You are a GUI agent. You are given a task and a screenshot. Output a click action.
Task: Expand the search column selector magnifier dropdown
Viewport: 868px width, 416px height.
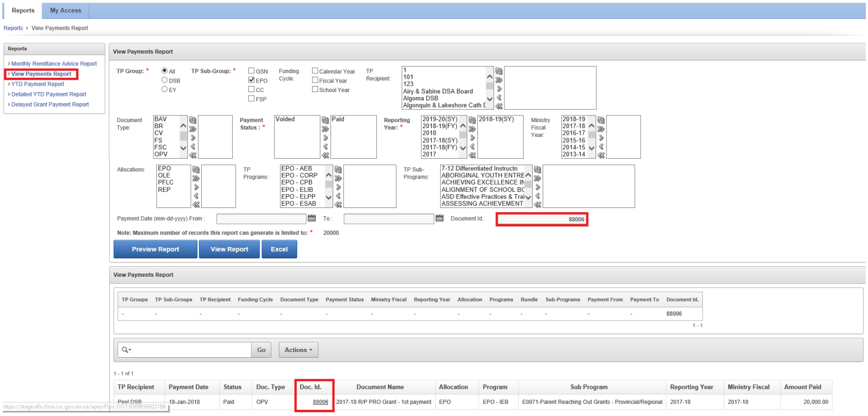pos(126,350)
